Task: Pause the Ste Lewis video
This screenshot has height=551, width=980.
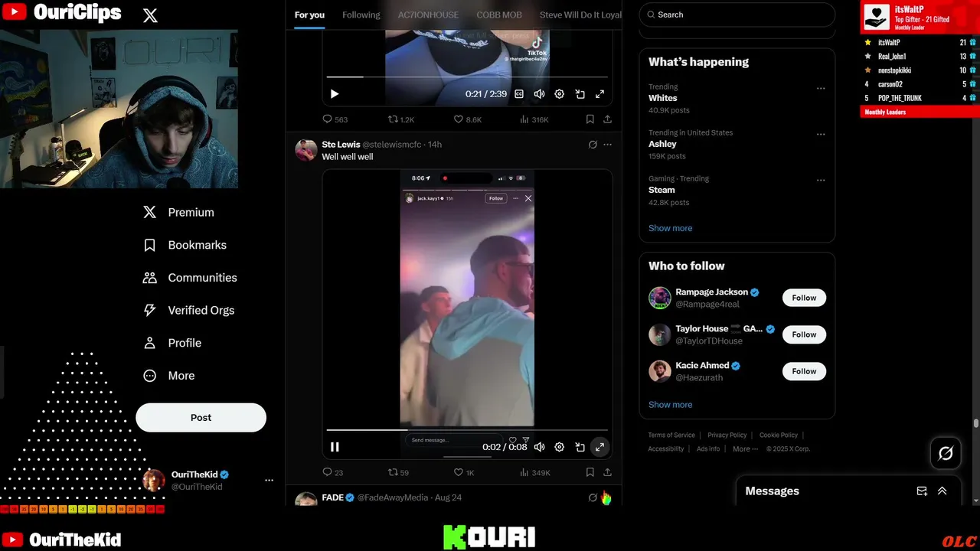Action: click(x=335, y=447)
